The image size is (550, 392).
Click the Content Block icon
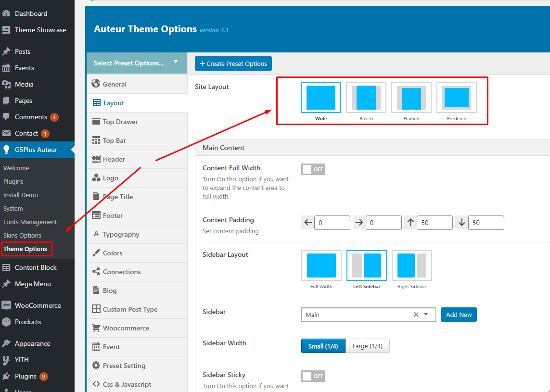(6, 267)
